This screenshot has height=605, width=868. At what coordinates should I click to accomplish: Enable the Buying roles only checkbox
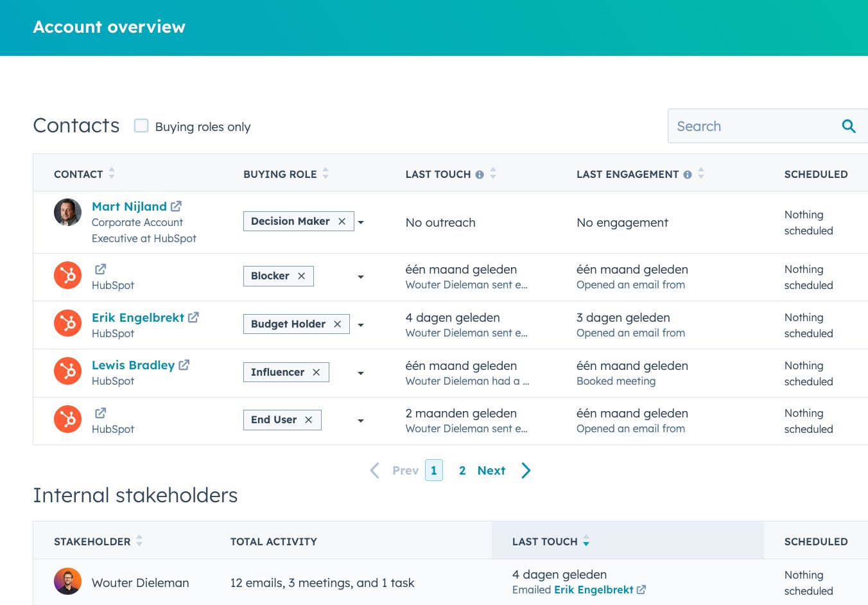(141, 126)
